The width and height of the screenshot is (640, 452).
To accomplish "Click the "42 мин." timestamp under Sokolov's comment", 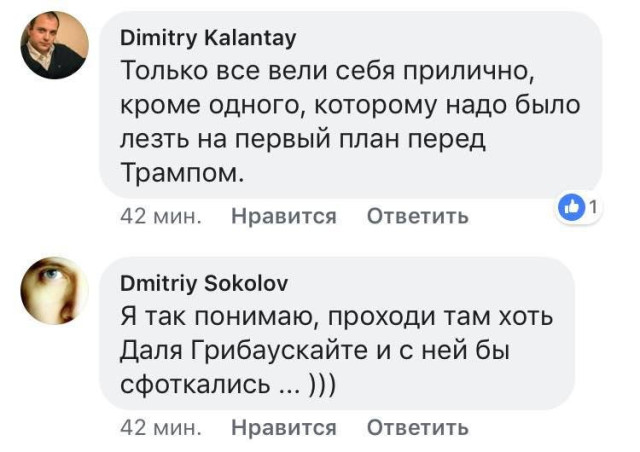I will (161, 428).
